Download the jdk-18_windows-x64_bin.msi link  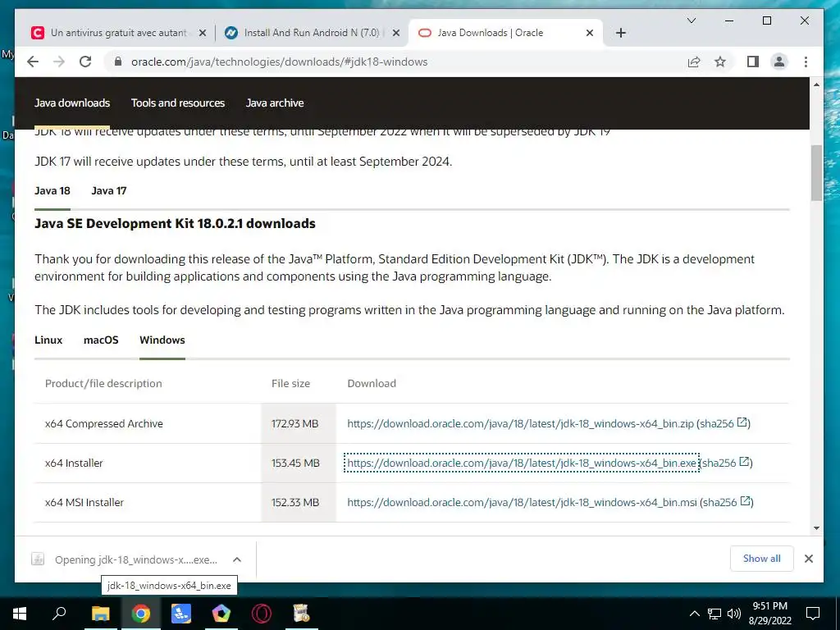tap(522, 503)
